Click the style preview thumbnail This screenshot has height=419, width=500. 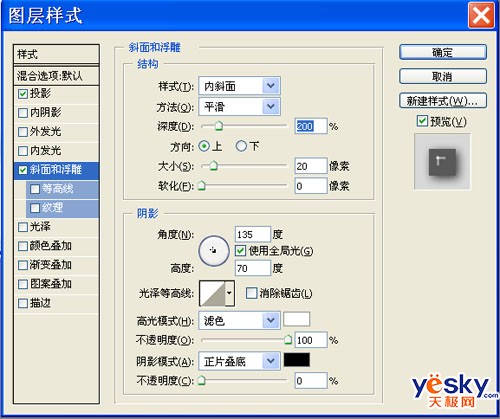click(442, 162)
